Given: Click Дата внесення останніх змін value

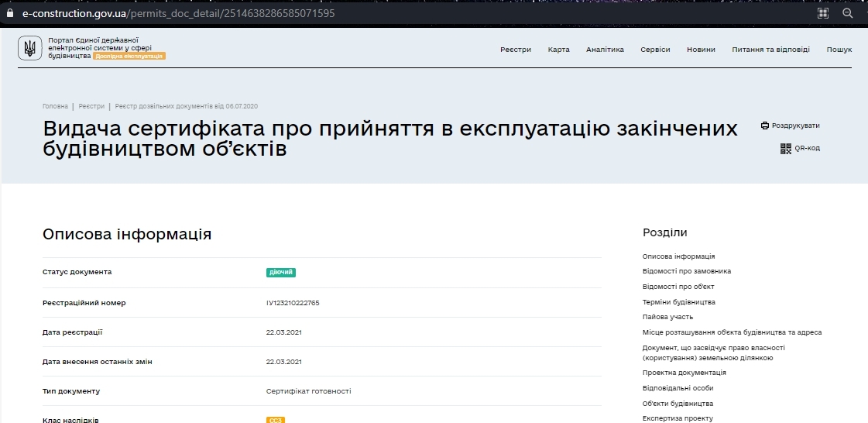Looking at the screenshot, I should tap(284, 362).
